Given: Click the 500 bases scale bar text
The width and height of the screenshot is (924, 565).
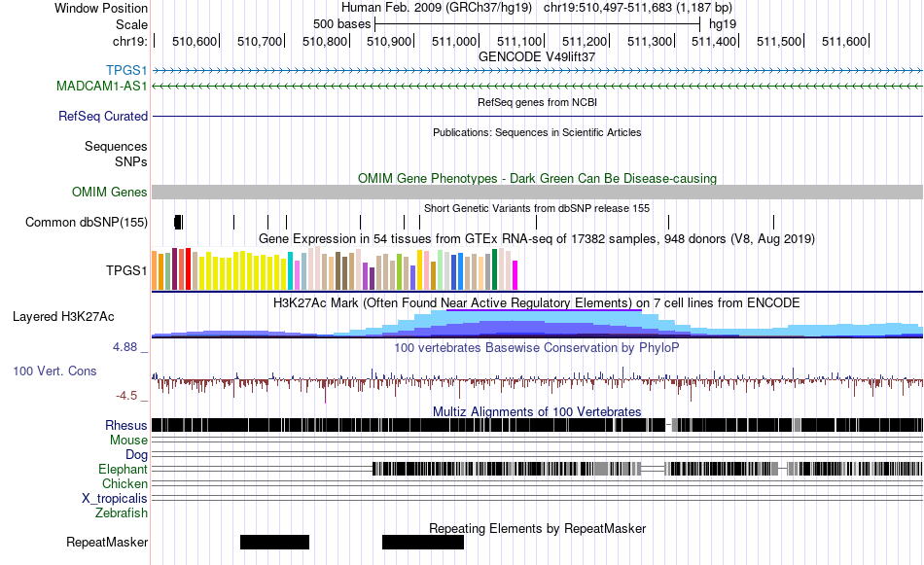Looking at the screenshot, I should [341, 24].
